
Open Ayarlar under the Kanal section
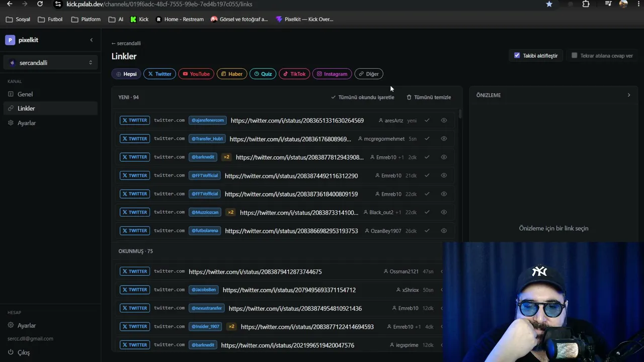[50, 123]
